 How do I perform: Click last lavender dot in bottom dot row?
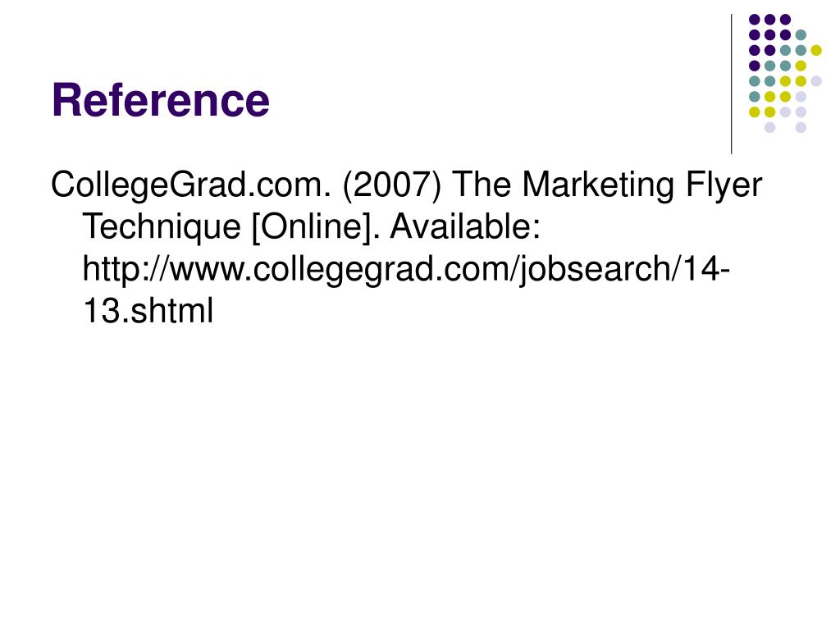[x=801, y=127]
